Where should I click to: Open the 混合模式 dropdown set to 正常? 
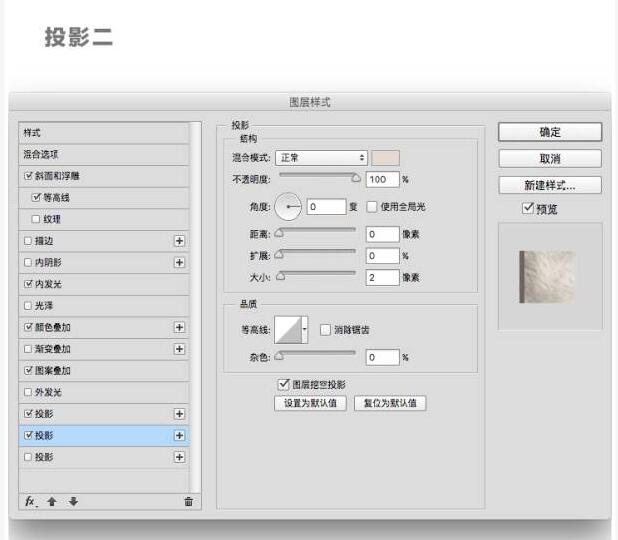[x=321, y=158]
